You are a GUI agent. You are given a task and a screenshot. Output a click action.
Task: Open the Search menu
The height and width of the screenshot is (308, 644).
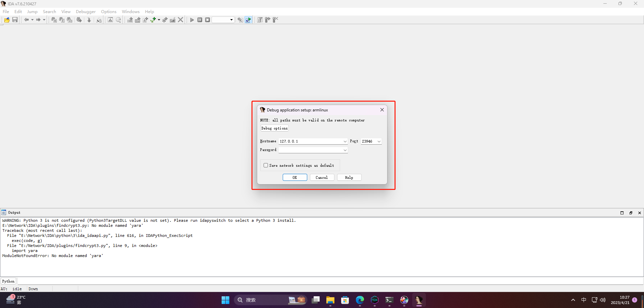tap(49, 11)
